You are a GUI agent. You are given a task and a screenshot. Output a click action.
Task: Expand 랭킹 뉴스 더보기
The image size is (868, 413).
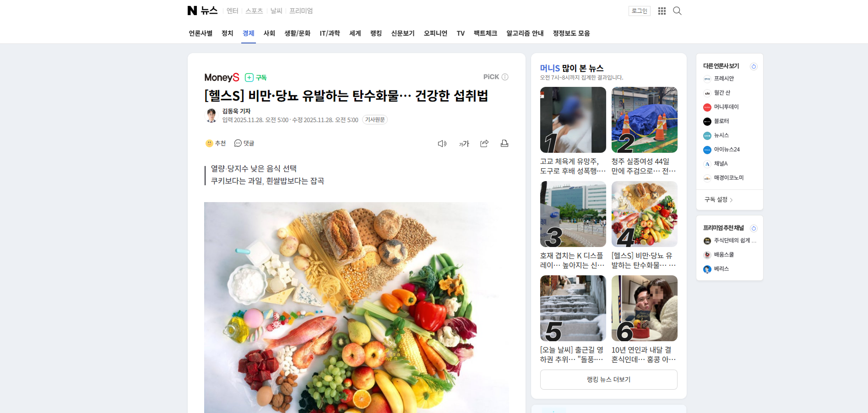[608, 380]
